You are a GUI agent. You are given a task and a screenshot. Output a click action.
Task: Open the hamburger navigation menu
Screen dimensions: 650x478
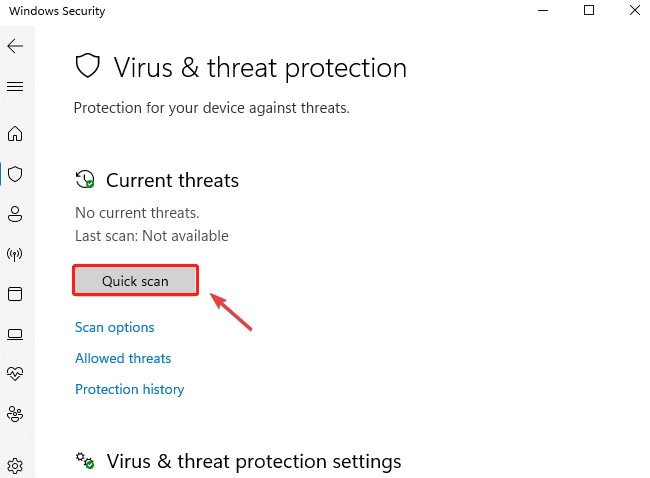(15, 86)
